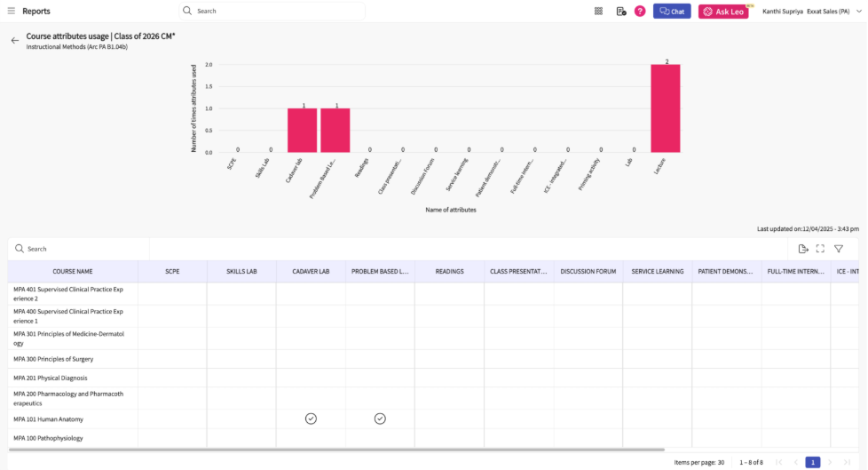Export the table with the export icon
This screenshot has width=868, height=470.
(802, 249)
